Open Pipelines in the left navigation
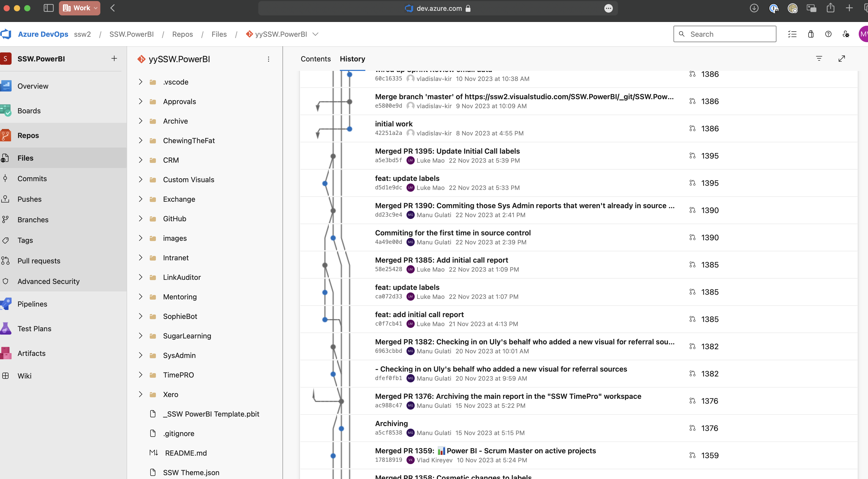Screen dimensions: 868x479 tap(32, 304)
